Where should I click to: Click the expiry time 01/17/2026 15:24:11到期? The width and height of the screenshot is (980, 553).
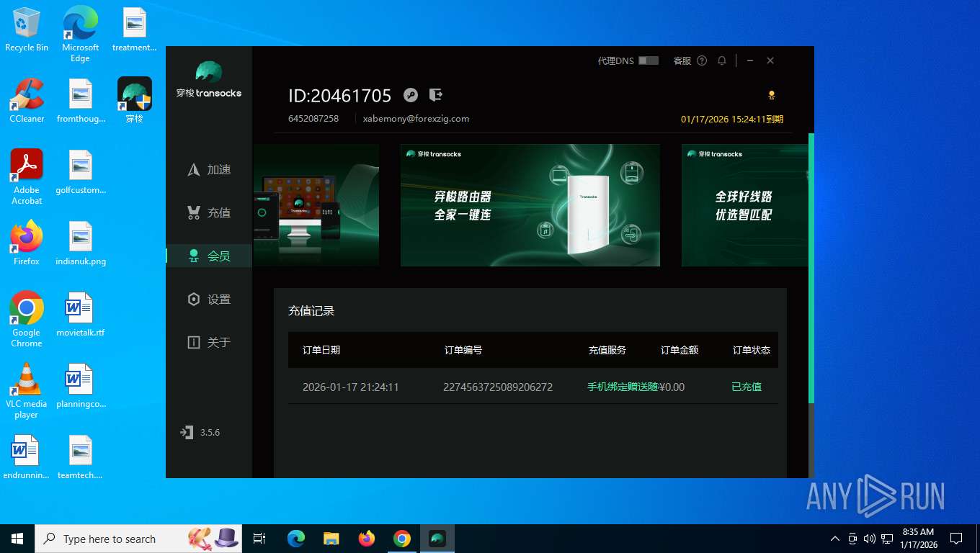pos(732,119)
